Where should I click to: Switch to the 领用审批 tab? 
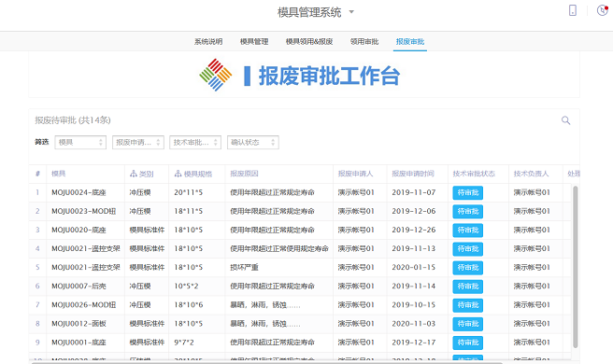click(x=364, y=41)
